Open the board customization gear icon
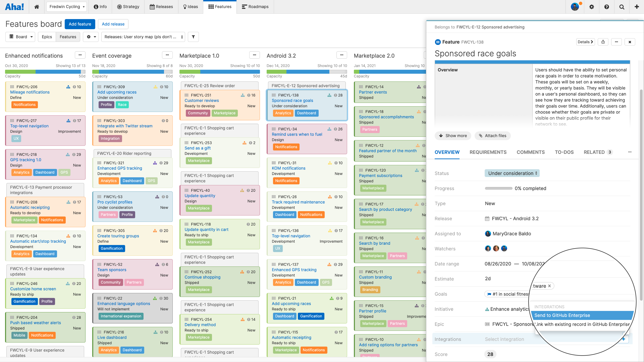 pyautogui.click(x=89, y=37)
